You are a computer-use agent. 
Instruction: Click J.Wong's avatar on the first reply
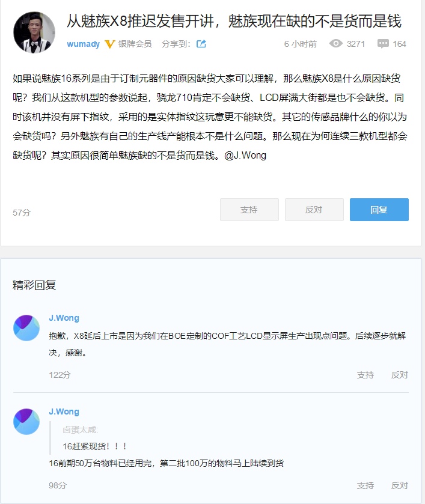click(x=26, y=328)
